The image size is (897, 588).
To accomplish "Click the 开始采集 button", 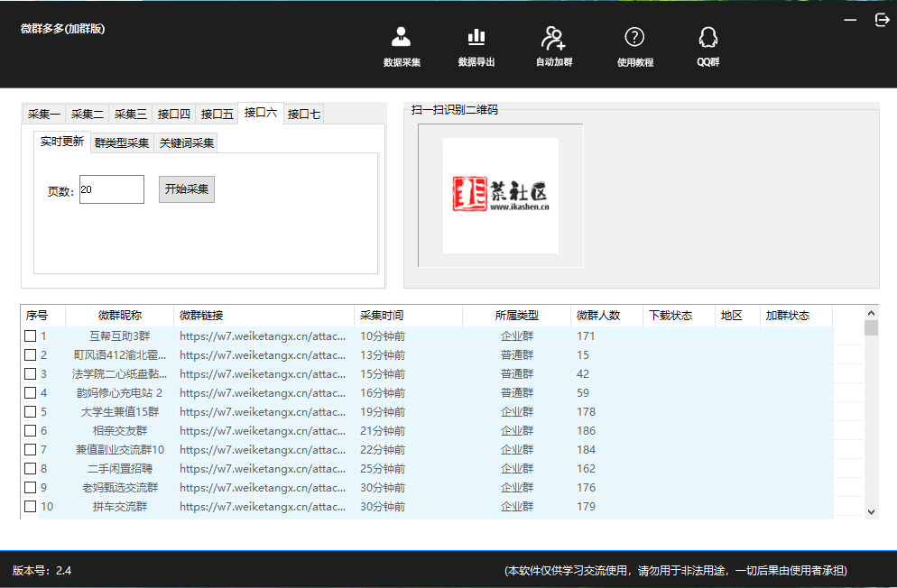I will [187, 189].
